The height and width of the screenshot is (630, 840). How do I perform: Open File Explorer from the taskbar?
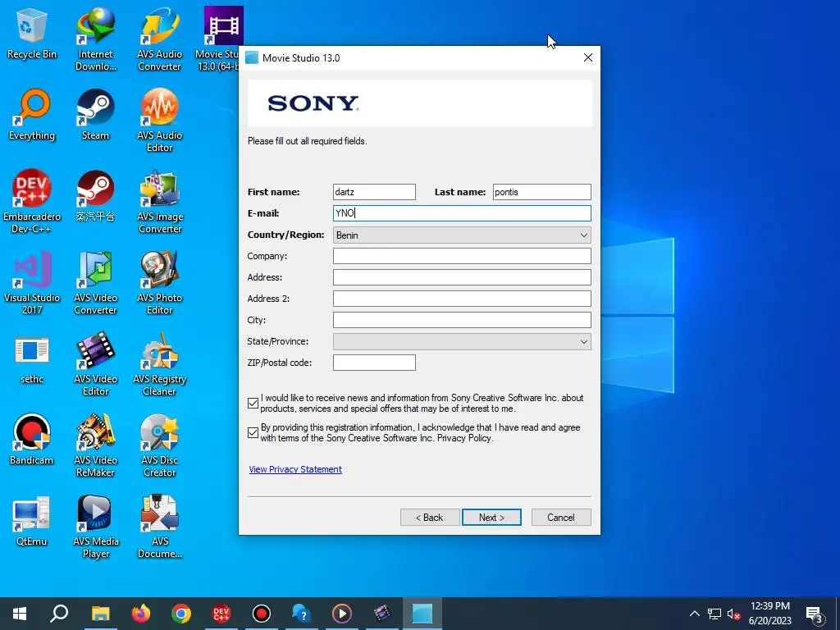pos(101,614)
